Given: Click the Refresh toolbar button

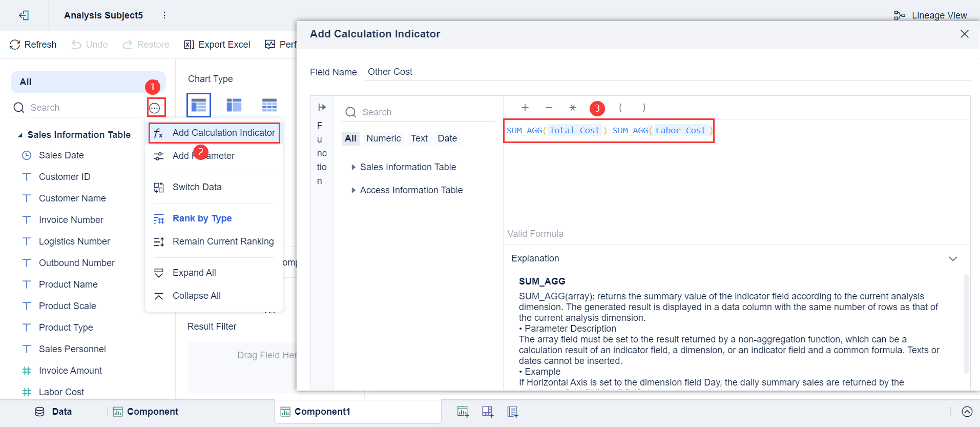Looking at the screenshot, I should 33,45.
